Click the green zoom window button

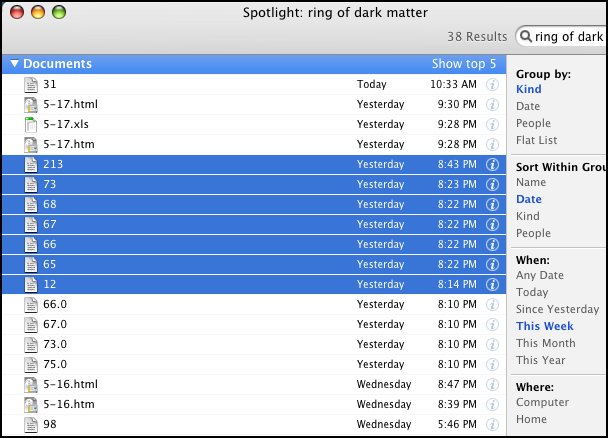[59, 12]
